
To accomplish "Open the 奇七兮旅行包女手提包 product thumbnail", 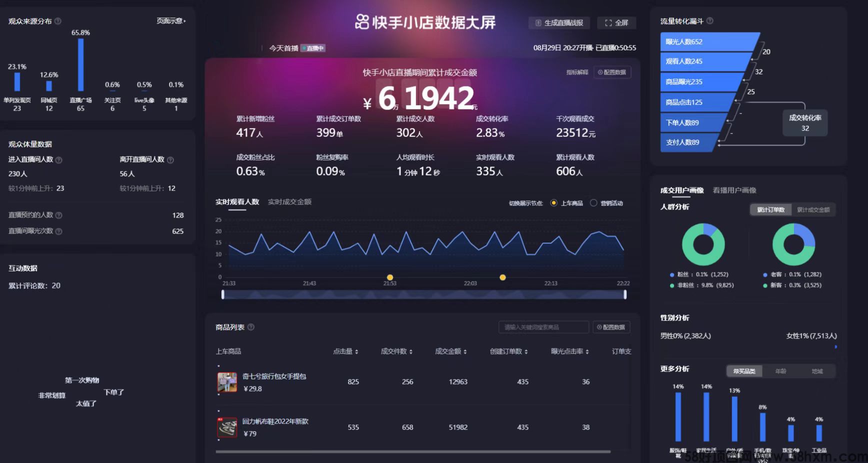I will point(227,382).
